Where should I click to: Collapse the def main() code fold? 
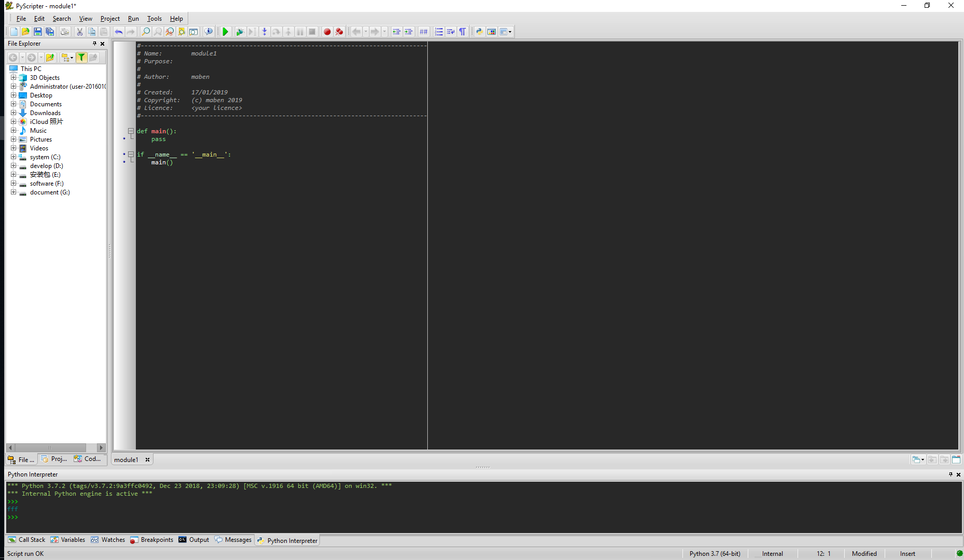point(131,131)
